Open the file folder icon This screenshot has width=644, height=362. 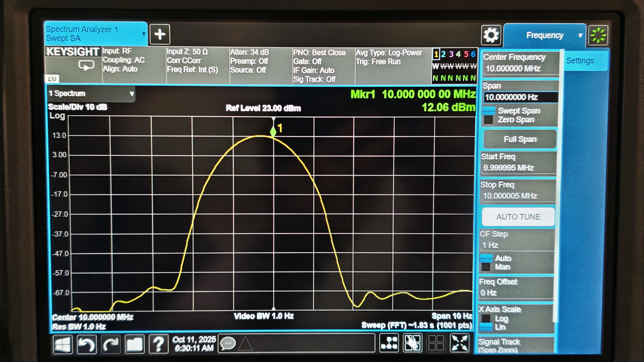[x=135, y=344]
